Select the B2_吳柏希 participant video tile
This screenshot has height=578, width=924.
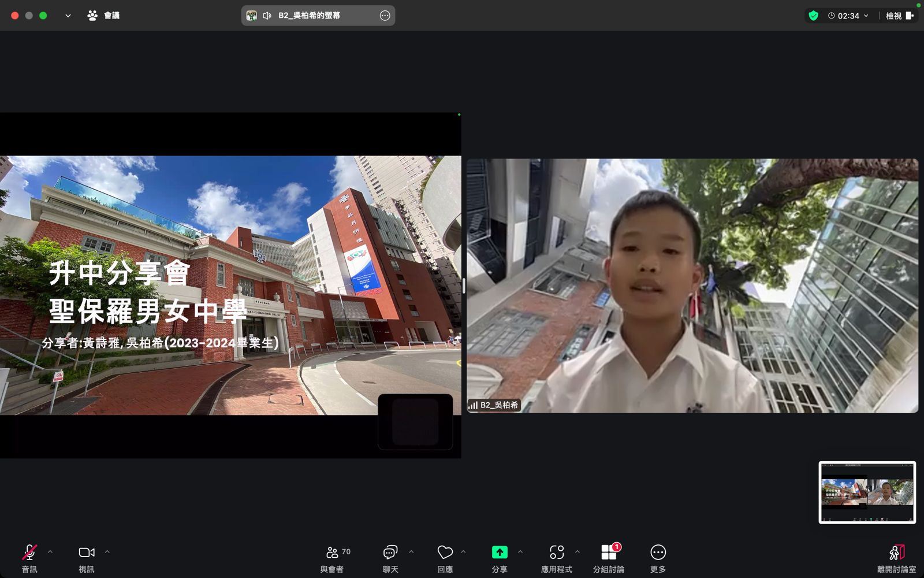tap(692, 286)
